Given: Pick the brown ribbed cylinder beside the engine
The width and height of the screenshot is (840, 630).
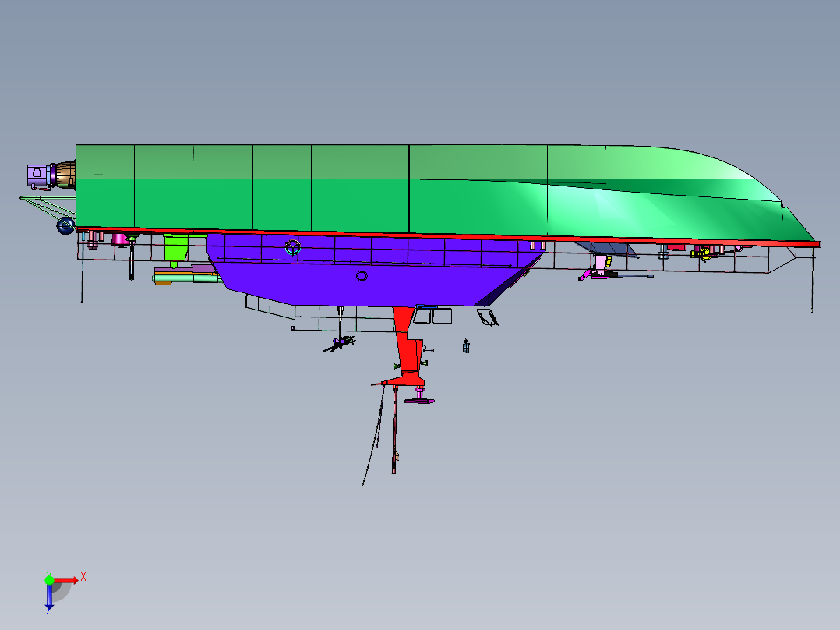Looking at the screenshot, I should point(65,174).
